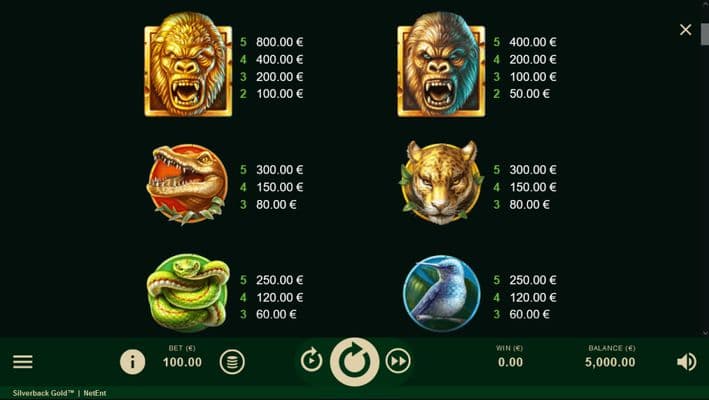
Task: Open the bet coin stack settings
Action: click(232, 362)
